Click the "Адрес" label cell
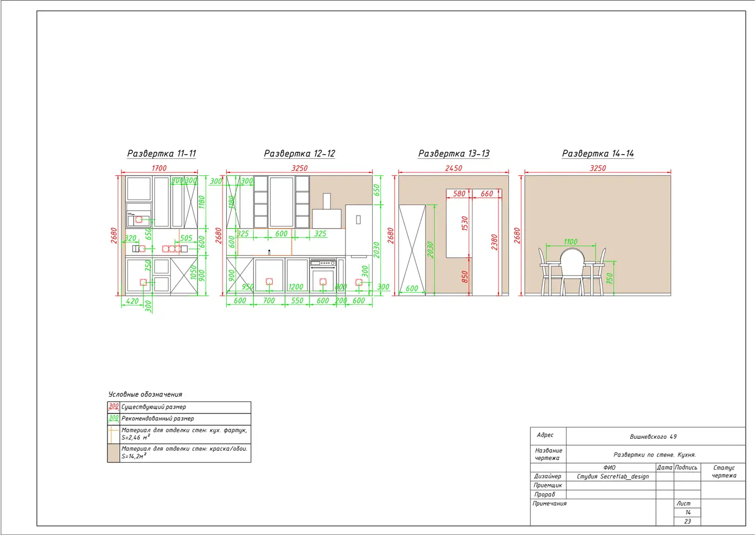This screenshot has width=756, height=535. pos(548,436)
